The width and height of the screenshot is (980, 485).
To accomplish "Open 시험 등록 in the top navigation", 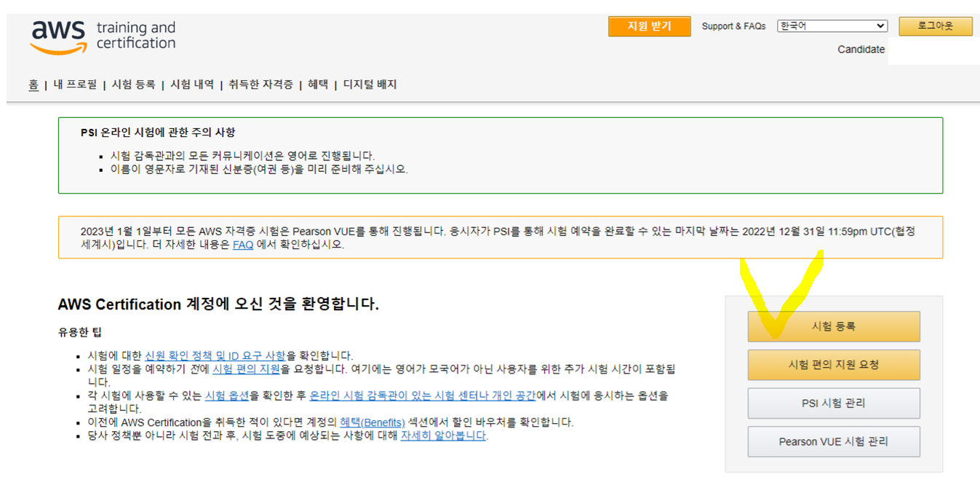I will coord(133,84).
